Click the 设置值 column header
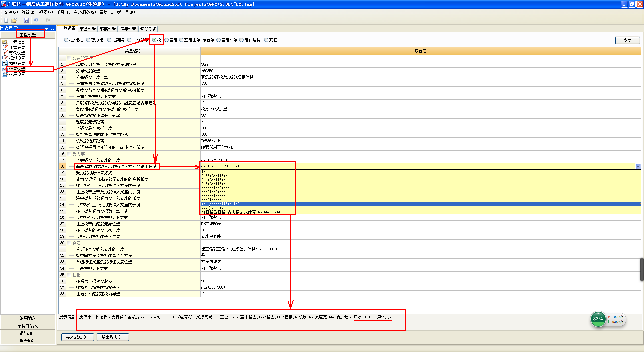 pyautogui.click(x=421, y=51)
